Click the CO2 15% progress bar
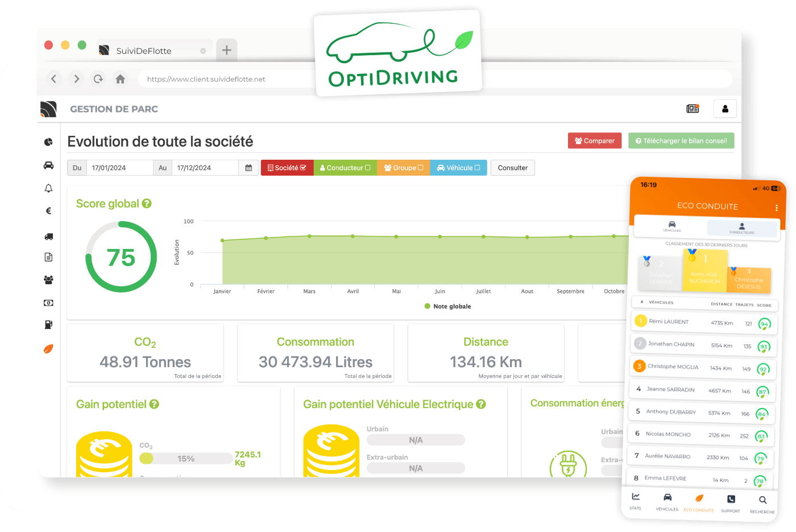 click(186, 458)
